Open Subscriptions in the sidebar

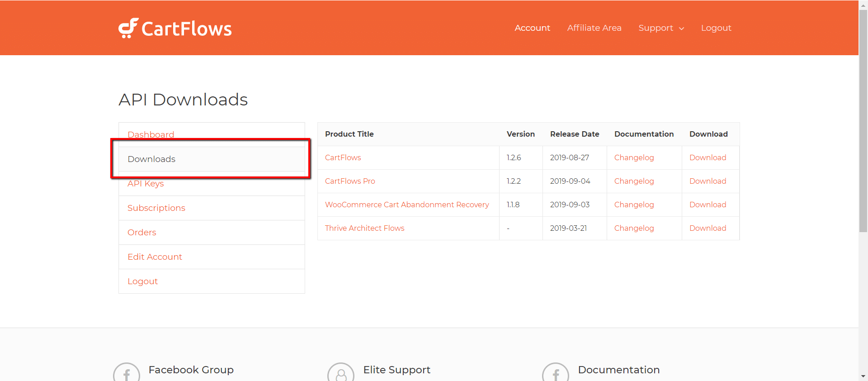coord(156,208)
